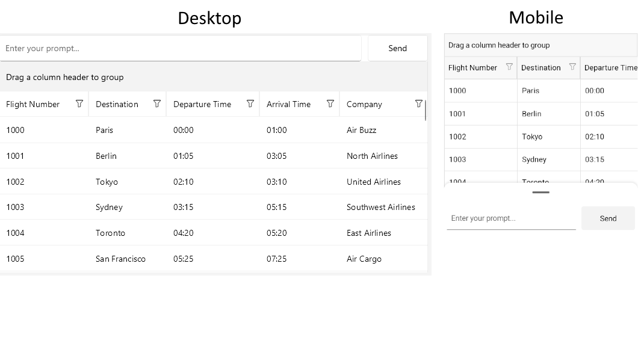
Task: Open the Departure Time filter in desktop grid
Action: (x=250, y=103)
